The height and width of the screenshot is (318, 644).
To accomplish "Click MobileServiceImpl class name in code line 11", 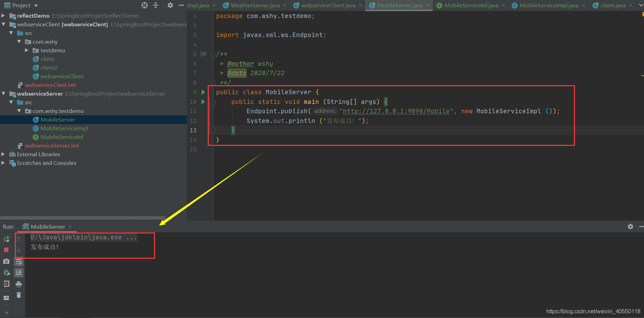I will pos(508,111).
